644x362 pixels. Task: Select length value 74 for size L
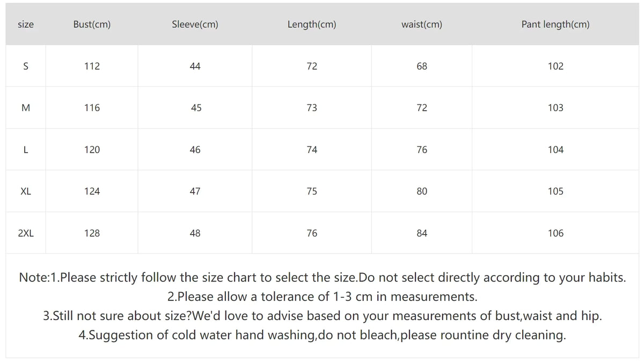tap(312, 150)
